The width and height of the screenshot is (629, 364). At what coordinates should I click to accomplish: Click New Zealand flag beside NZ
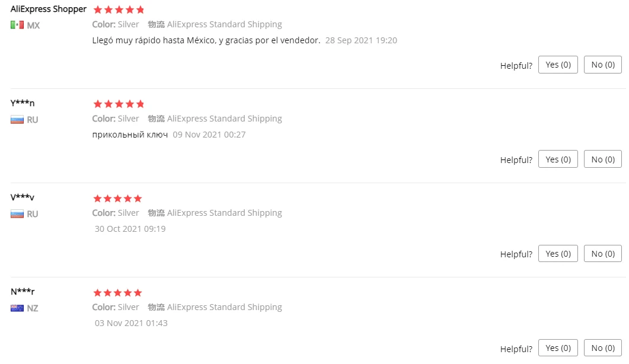point(17,308)
